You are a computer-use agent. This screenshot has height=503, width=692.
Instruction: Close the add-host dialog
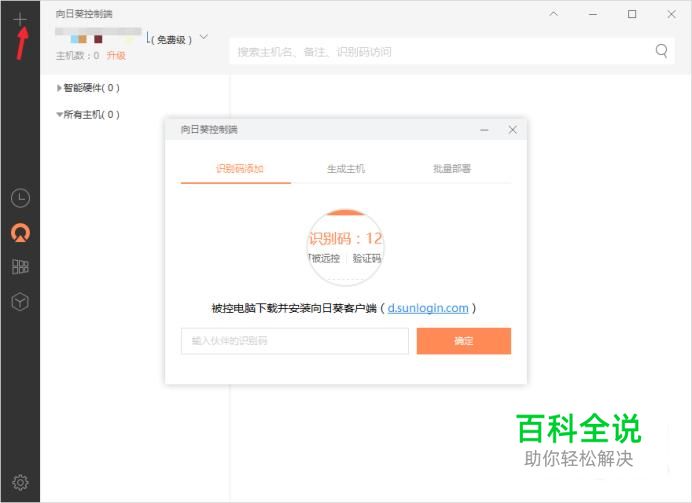[512, 130]
